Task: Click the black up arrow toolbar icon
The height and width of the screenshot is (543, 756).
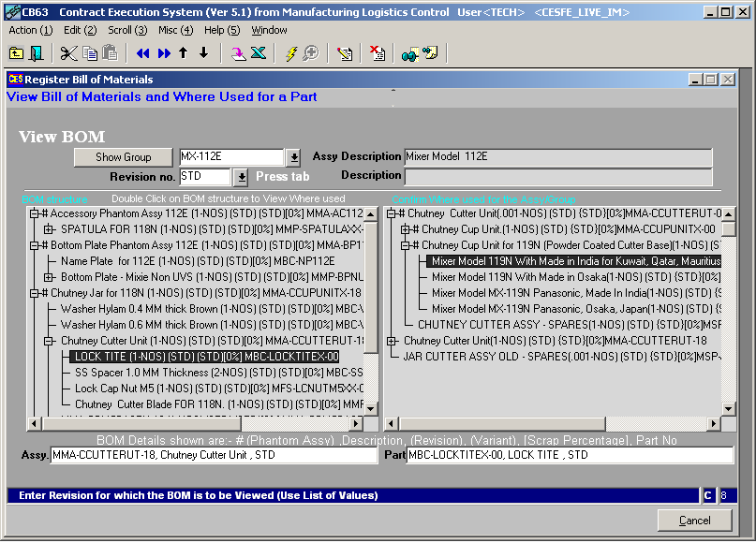Action: tap(184, 53)
